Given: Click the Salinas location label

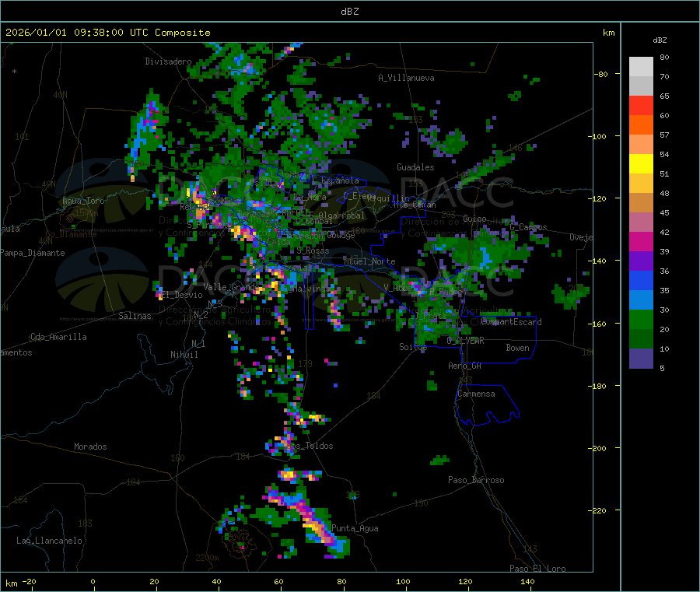Looking at the screenshot, I should click(135, 316).
